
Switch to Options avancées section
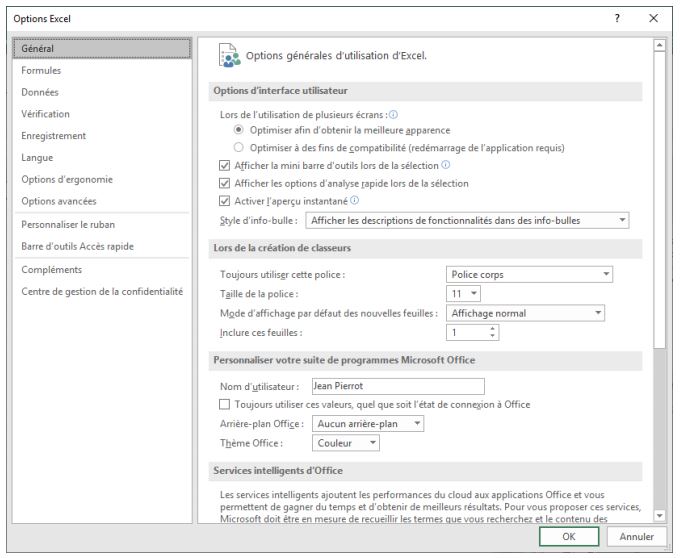click(58, 201)
